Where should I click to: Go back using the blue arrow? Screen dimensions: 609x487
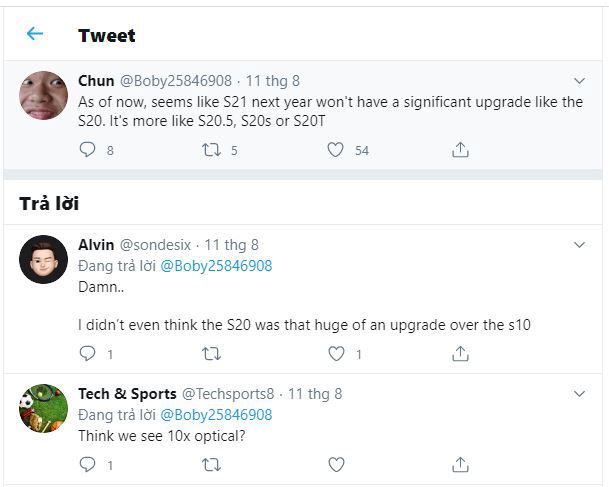35,34
